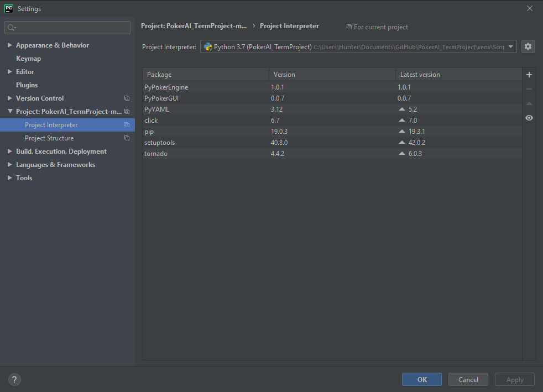This screenshot has height=392, width=543.
Task: Click the uninstall package minus icon
Action: (x=529, y=89)
